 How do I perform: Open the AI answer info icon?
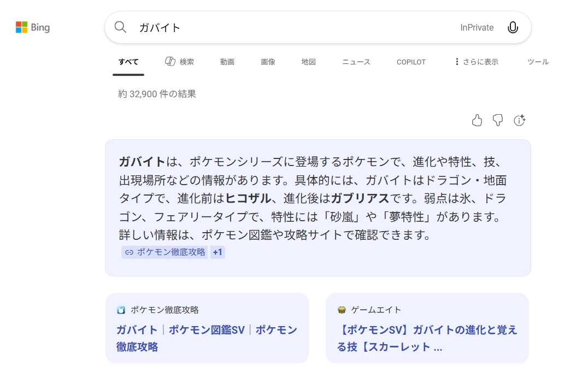click(519, 120)
